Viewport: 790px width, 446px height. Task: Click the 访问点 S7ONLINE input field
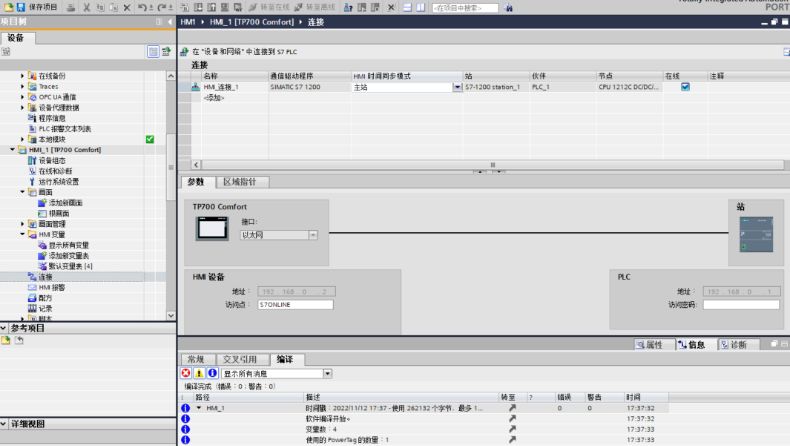click(295, 304)
